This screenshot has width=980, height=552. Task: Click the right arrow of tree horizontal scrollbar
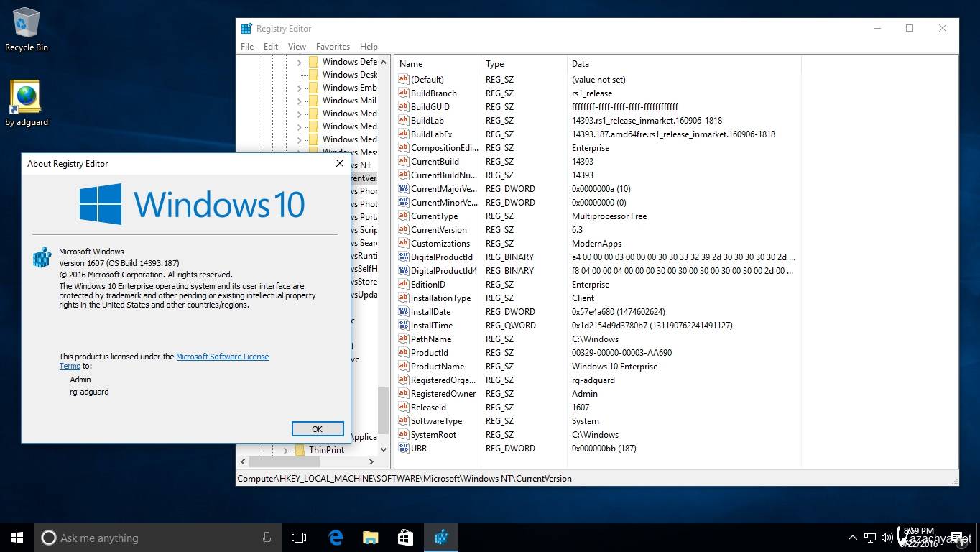(x=371, y=462)
